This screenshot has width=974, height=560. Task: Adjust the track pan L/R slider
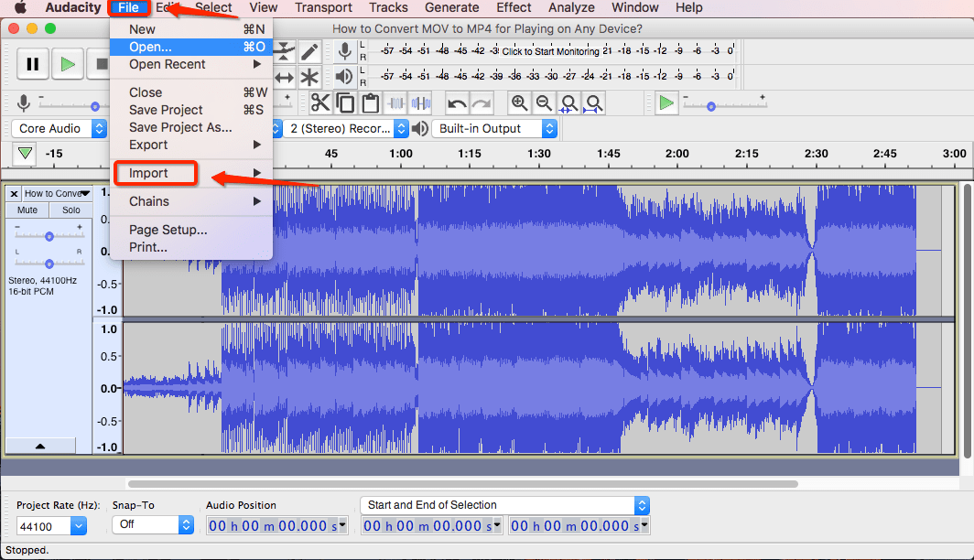49,263
